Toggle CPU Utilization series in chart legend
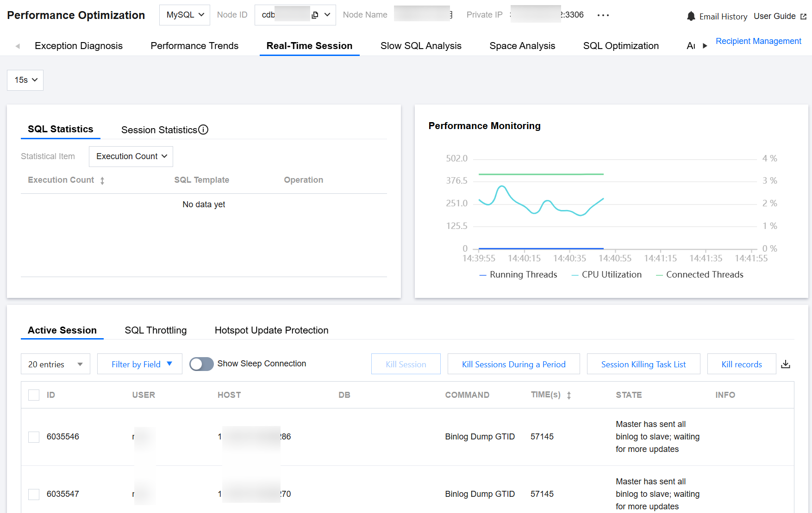Screen dimensions: 812x513 606,275
